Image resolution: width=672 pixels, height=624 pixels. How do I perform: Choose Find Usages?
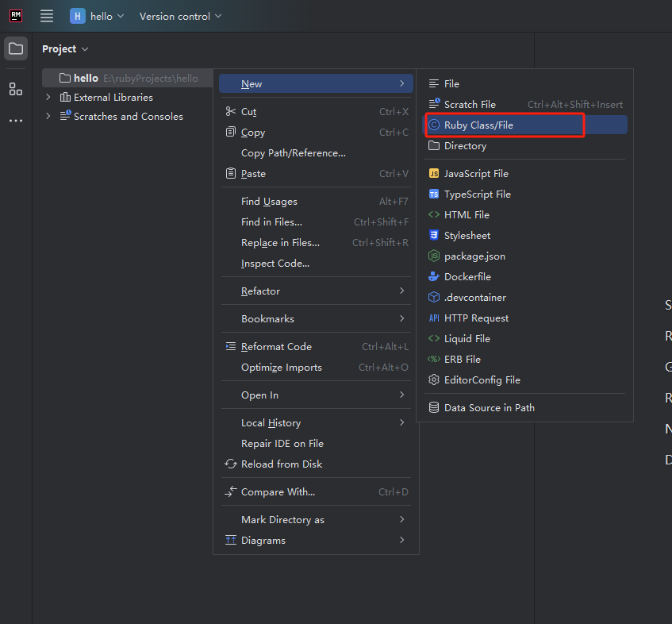pyautogui.click(x=316, y=201)
